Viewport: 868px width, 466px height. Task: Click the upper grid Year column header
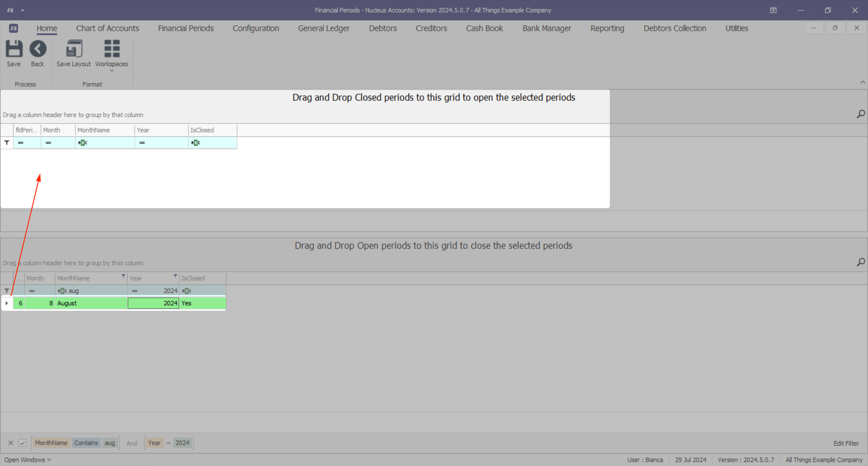[x=161, y=130]
